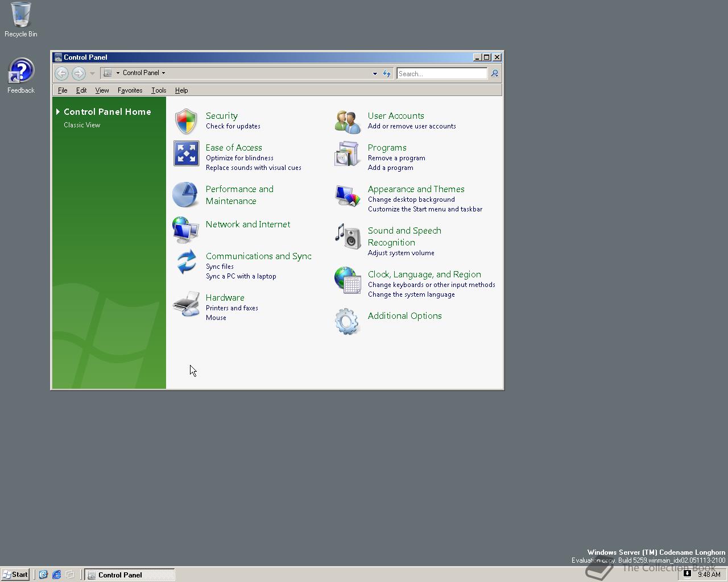Open the Help menu
Viewport: 728px width, 582px height.
point(181,90)
